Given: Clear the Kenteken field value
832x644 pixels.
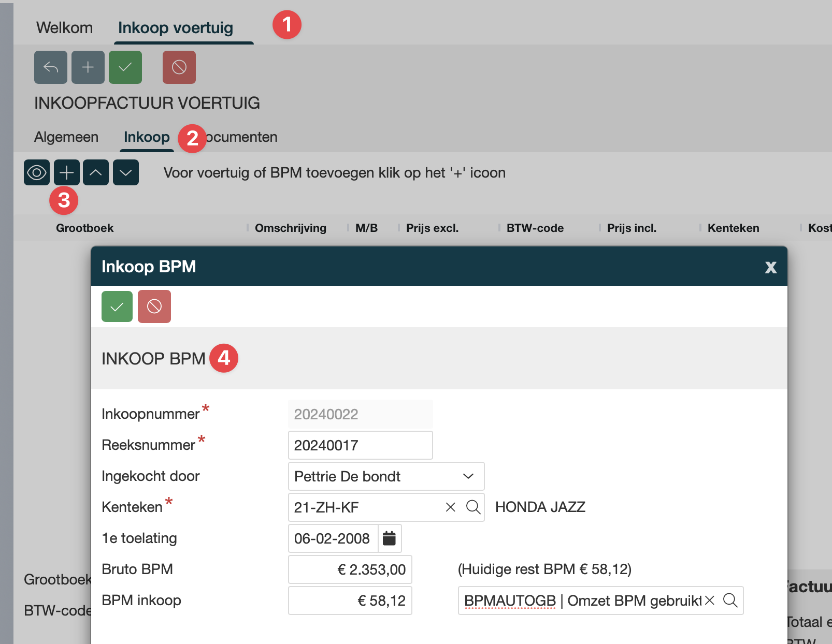Looking at the screenshot, I should 451,507.
